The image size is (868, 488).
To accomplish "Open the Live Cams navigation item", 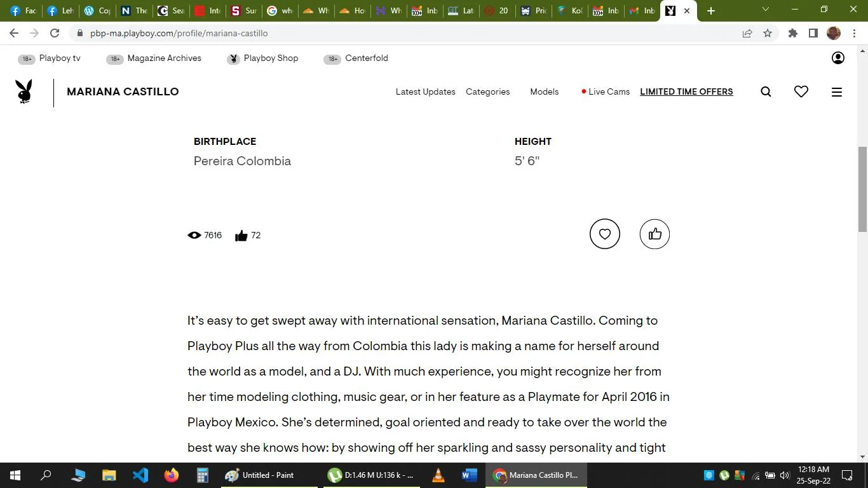I will click(606, 92).
